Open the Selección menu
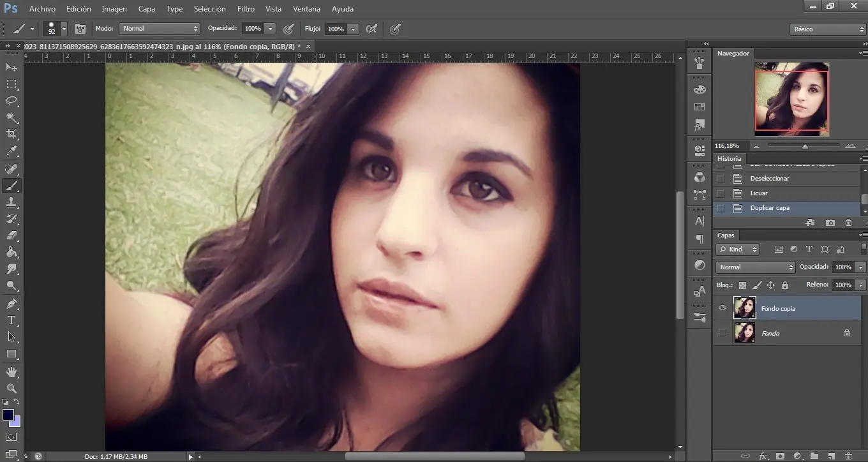The width and height of the screenshot is (868, 462). [x=210, y=9]
